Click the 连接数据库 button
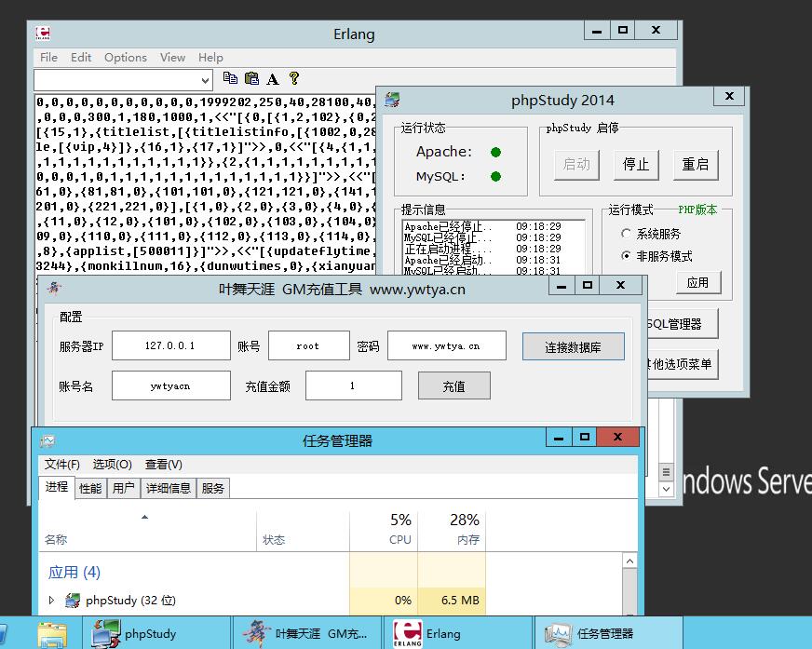The width and height of the screenshot is (812, 649). click(x=573, y=346)
